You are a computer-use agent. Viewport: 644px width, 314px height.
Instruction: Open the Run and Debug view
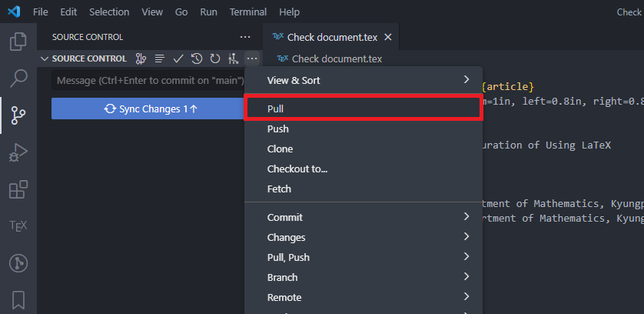click(x=18, y=152)
